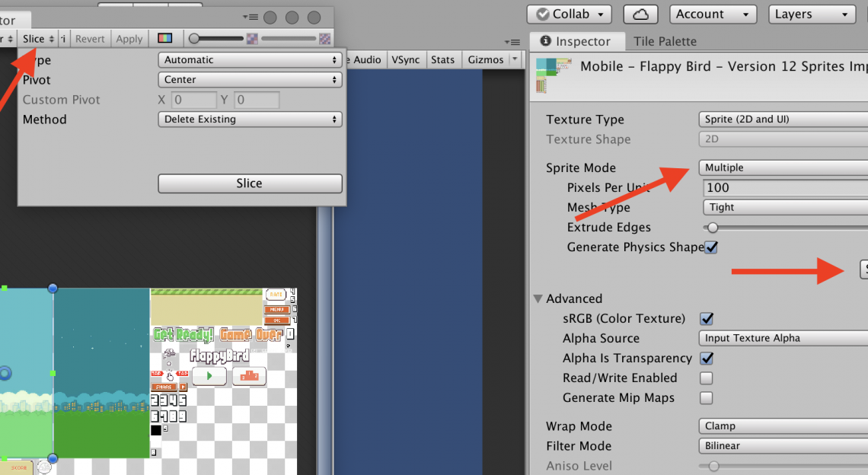The image size is (868, 475).
Task: Open the Gizmos dropdown arrow
Action: click(515, 59)
